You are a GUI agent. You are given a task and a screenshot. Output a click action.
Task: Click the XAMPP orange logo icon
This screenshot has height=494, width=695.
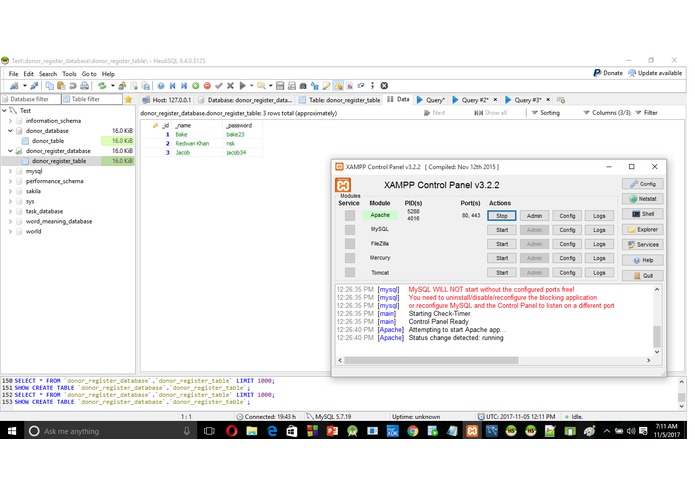pyautogui.click(x=343, y=185)
